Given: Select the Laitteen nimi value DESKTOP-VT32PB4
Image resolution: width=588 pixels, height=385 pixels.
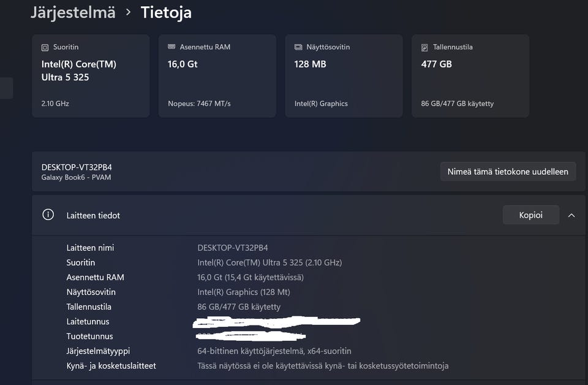Looking at the screenshot, I should (x=233, y=248).
